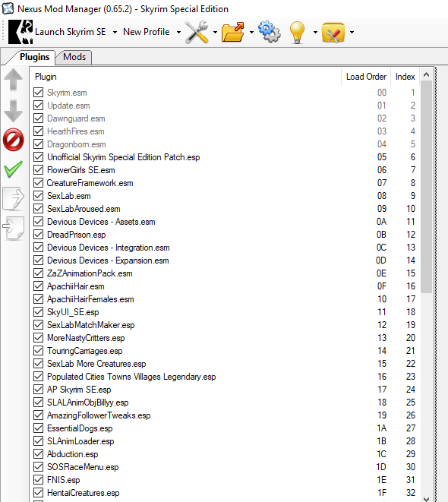Click the export load order page icon

[14, 198]
